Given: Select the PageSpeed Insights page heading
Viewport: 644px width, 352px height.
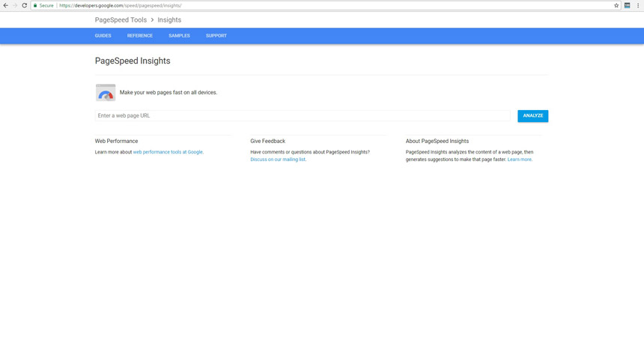Looking at the screenshot, I should (x=133, y=61).
